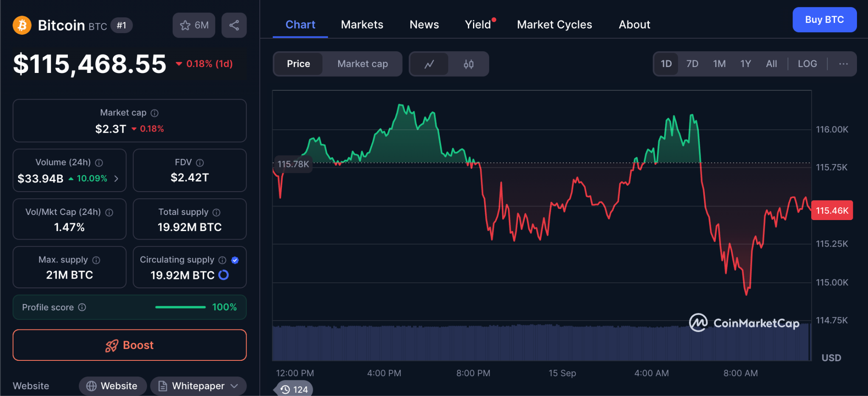This screenshot has height=396, width=868.
Task: Select the 7D time range
Action: [x=692, y=64]
